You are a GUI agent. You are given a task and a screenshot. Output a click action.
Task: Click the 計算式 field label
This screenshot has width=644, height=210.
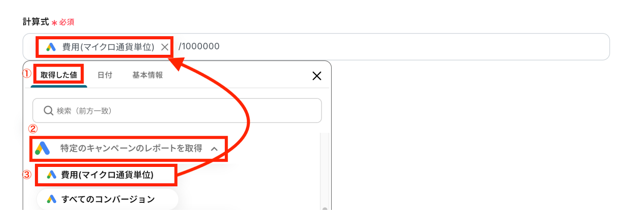pos(36,22)
